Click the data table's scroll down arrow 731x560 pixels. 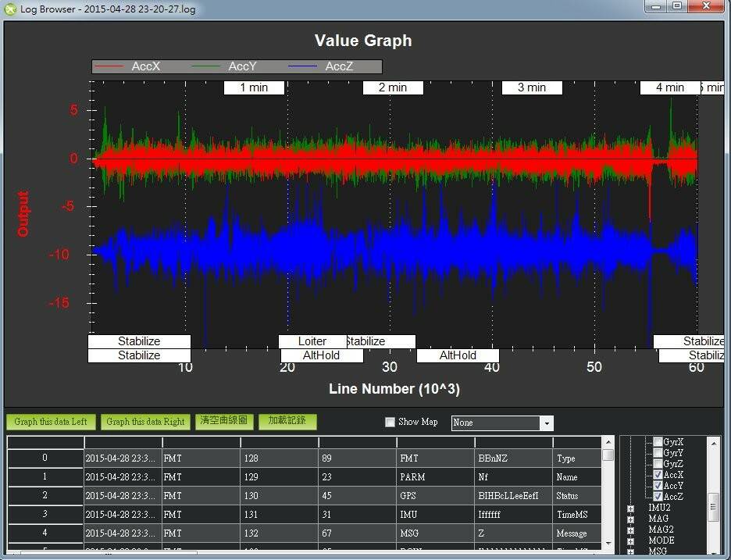click(608, 544)
